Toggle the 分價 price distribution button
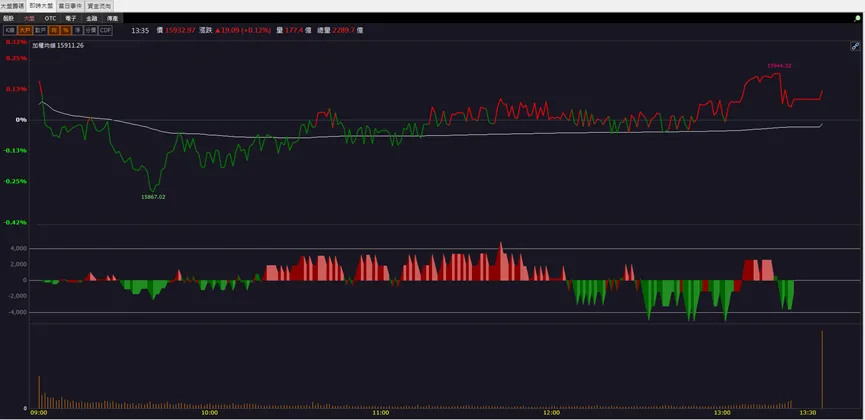 click(91, 30)
